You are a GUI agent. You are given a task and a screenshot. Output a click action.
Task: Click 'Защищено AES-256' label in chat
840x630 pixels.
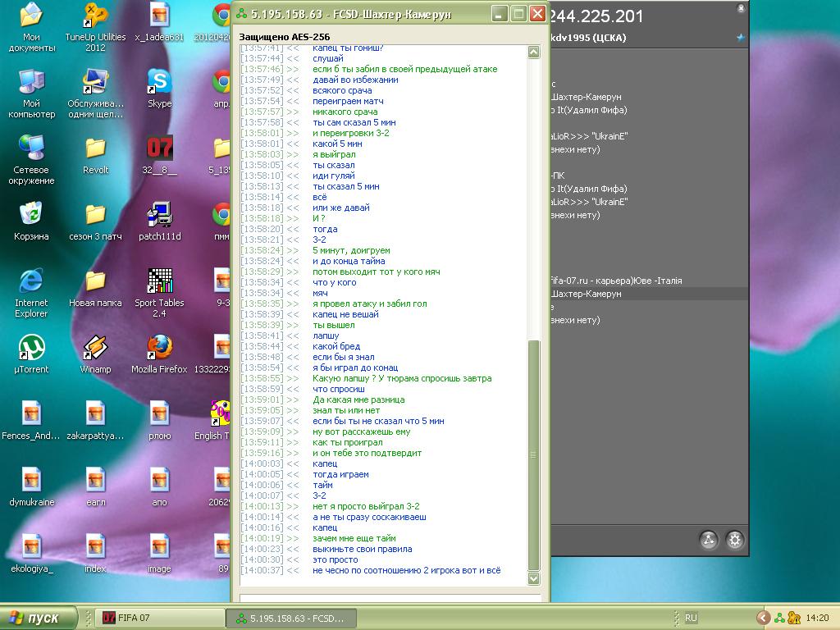pos(285,37)
